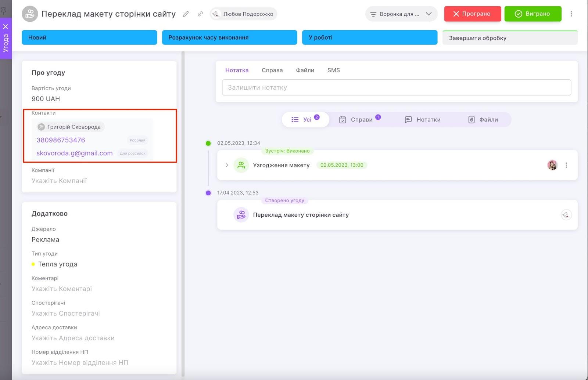Select the Завершити обробку pipeline stage
This screenshot has width=588, height=380.
click(510, 38)
